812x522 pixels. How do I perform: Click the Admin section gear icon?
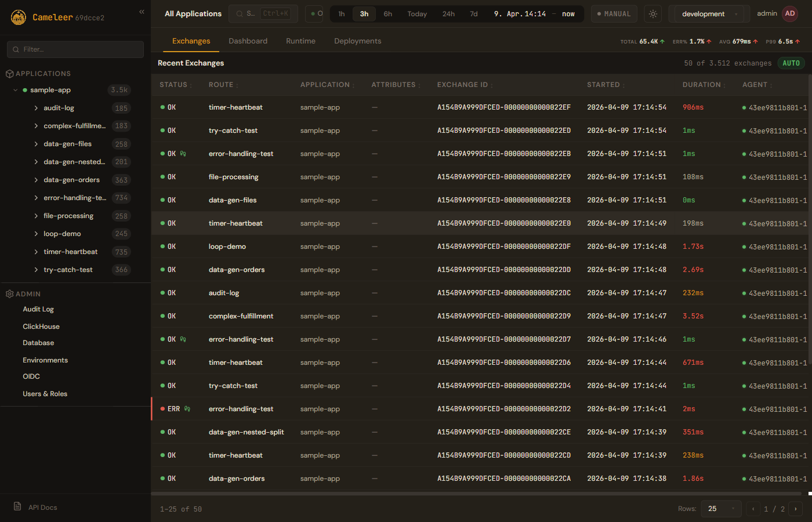(9, 294)
